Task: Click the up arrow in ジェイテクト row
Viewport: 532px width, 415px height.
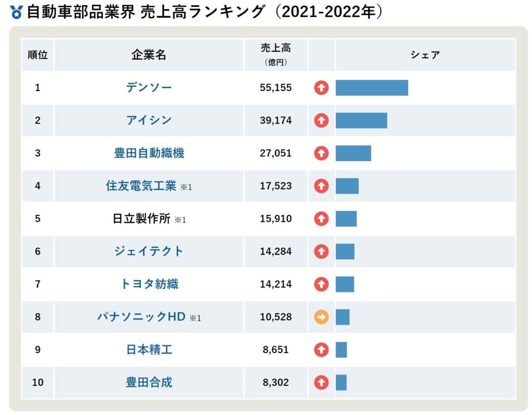Action: pyautogui.click(x=322, y=251)
